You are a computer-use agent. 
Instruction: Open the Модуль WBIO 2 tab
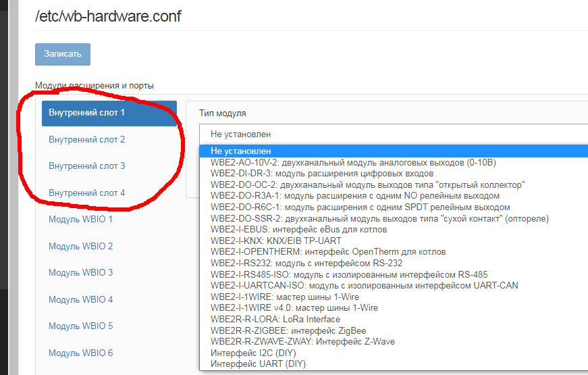(x=80, y=246)
